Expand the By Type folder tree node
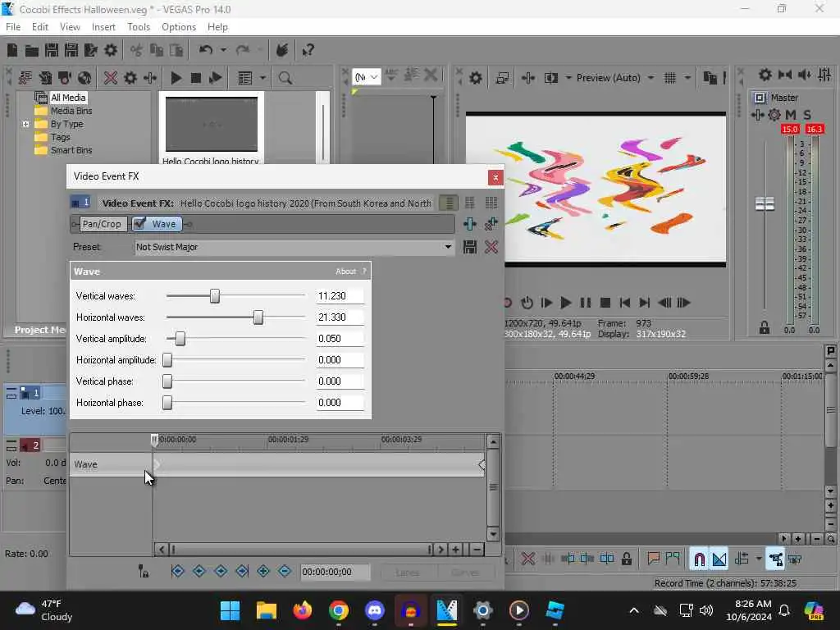The image size is (840, 630). (x=25, y=125)
